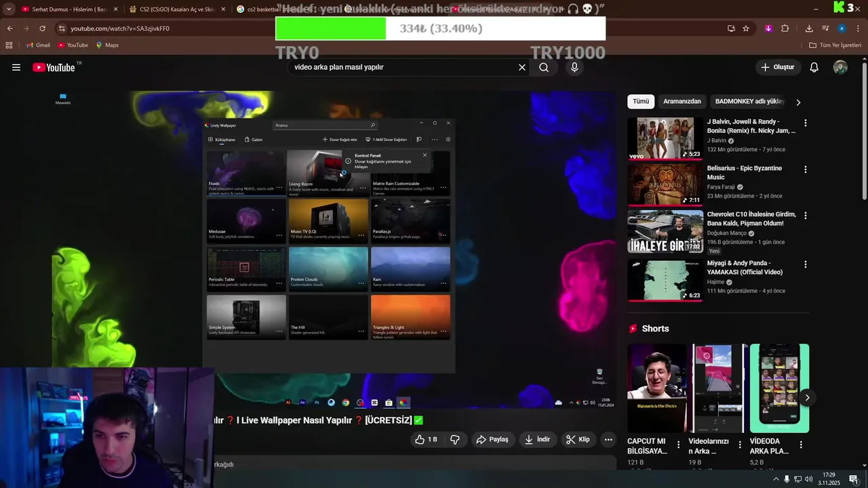Open the apps grid in bookmarks bar
Screen dimensions: 868x488
(9, 45)
